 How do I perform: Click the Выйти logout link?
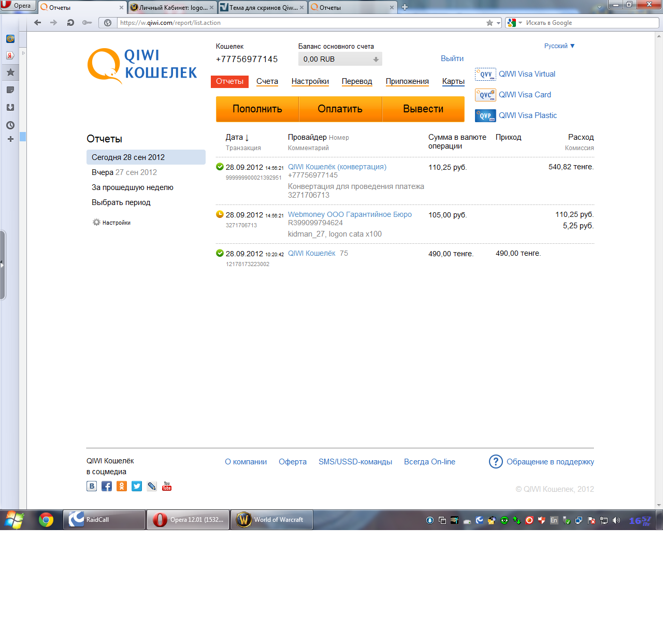(452, 58)
